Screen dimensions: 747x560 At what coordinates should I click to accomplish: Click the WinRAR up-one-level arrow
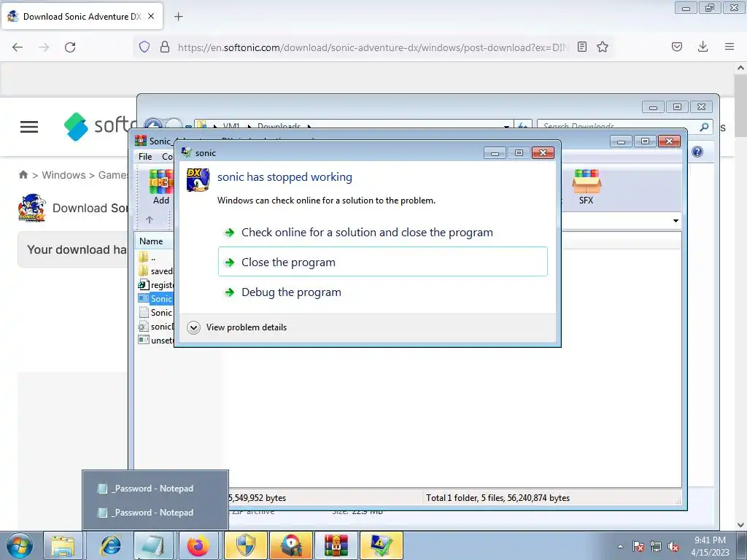(150, 219)
